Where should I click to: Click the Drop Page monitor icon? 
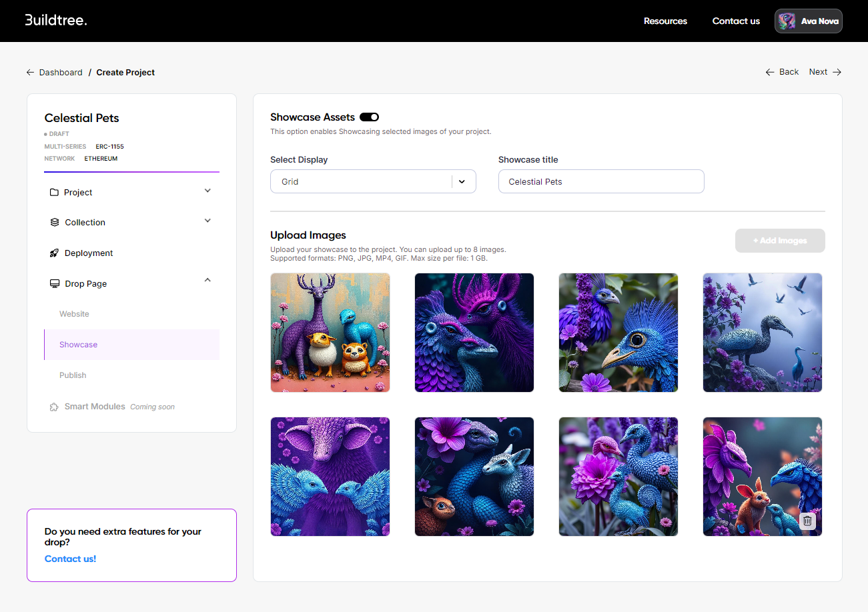[x=55, y=284]
